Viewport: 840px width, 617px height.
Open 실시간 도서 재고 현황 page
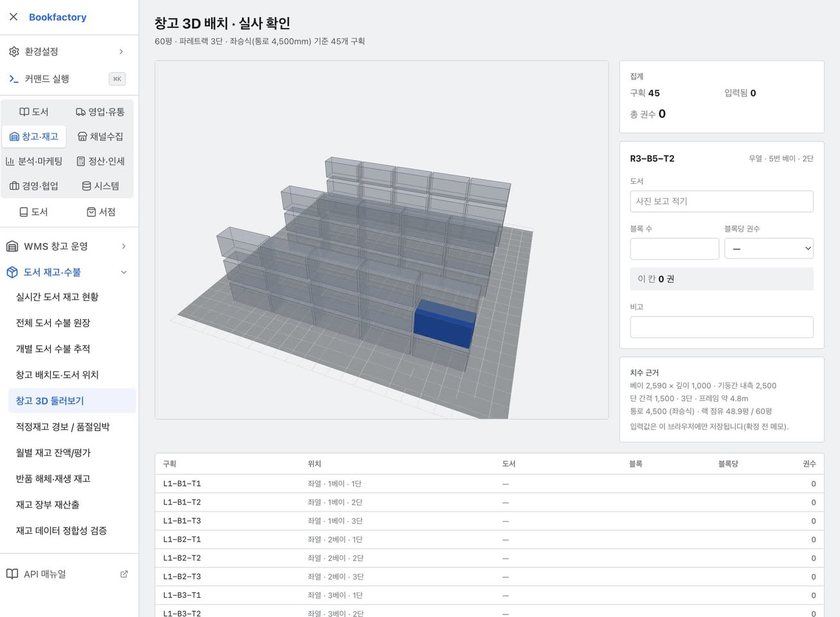point(57,297)
